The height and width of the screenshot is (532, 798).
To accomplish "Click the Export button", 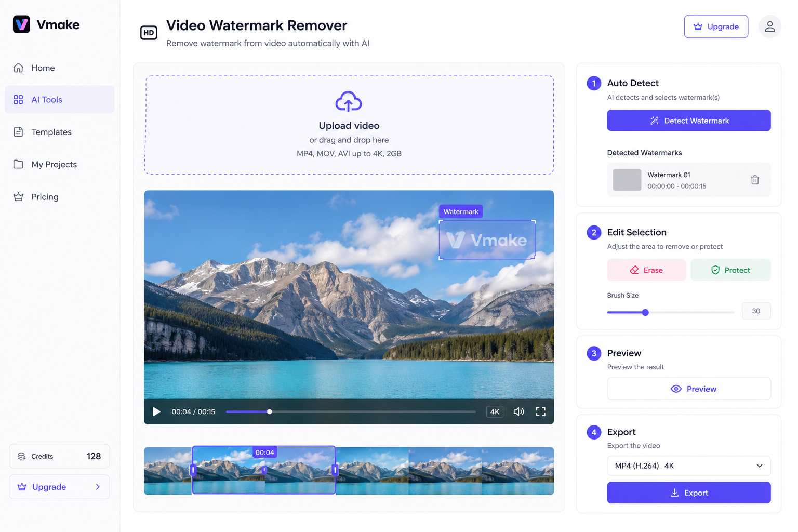I will (689, 493).
